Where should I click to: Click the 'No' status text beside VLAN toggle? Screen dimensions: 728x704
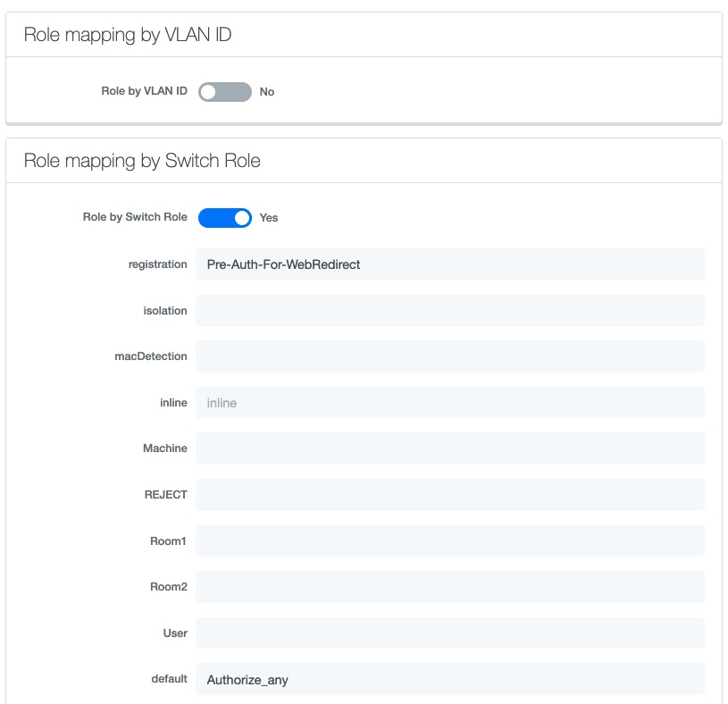click(266, 92)
